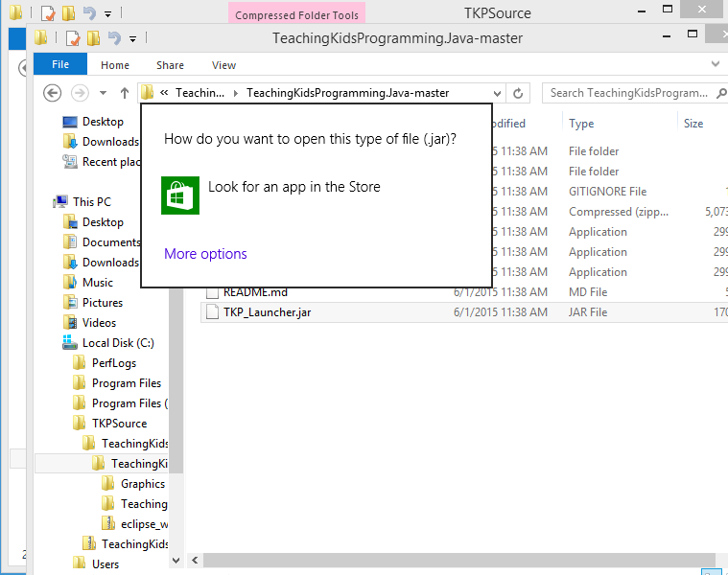
Task: Click the More options link
Action: tap(205, 254)
